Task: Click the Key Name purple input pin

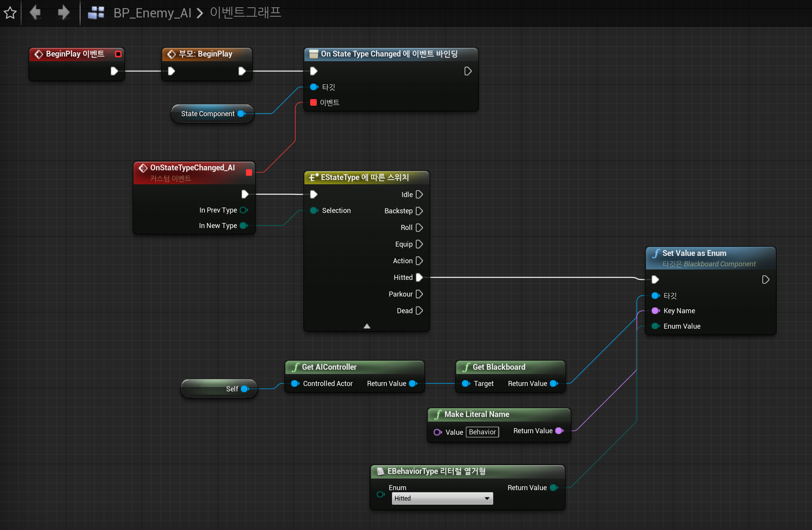Action: 655,310
